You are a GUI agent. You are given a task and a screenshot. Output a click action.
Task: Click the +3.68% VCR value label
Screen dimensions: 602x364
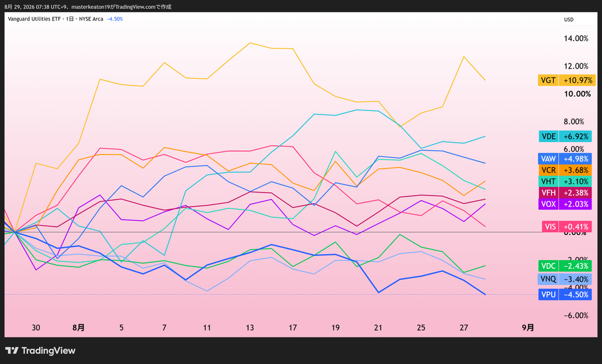point(575,170)
